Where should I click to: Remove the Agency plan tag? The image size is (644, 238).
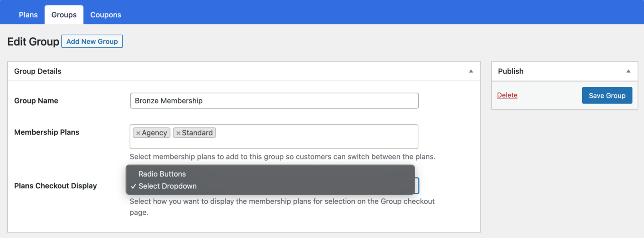tap(138, 133)
